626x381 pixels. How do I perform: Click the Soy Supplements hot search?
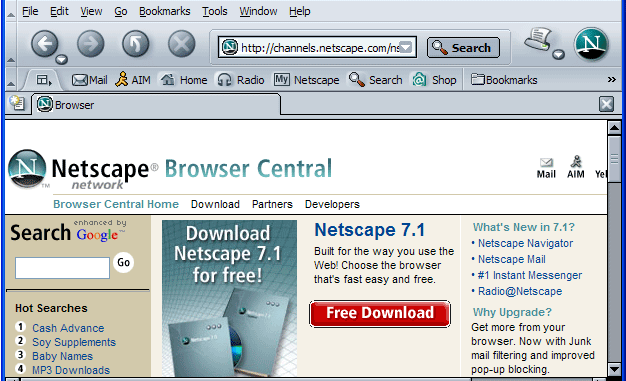(x=74, y=342)
